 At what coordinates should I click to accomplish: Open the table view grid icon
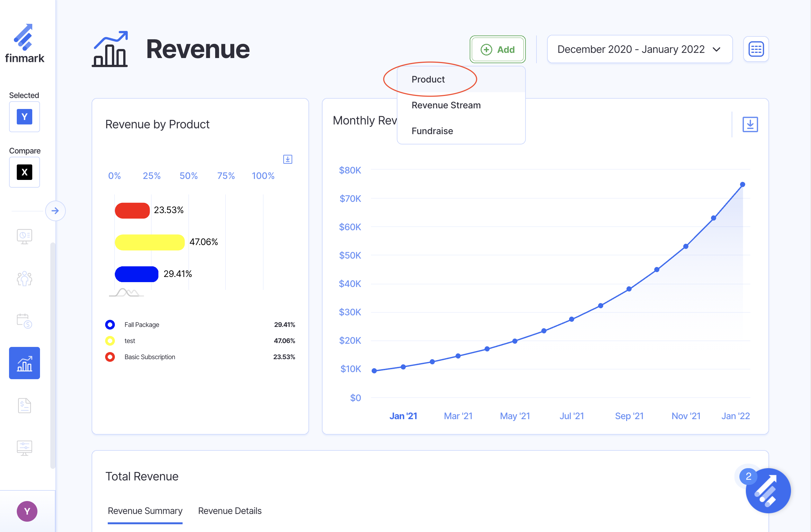pos(756,49)
